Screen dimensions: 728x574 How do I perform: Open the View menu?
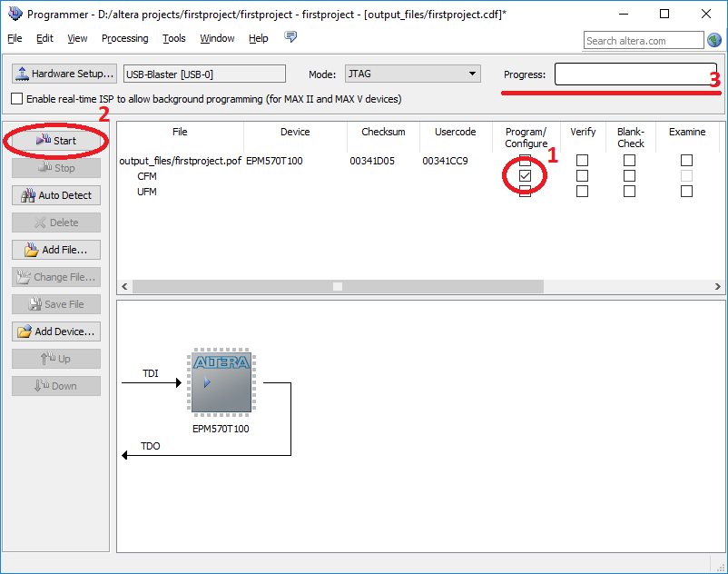pyautogui.click(x=77, y=38)
